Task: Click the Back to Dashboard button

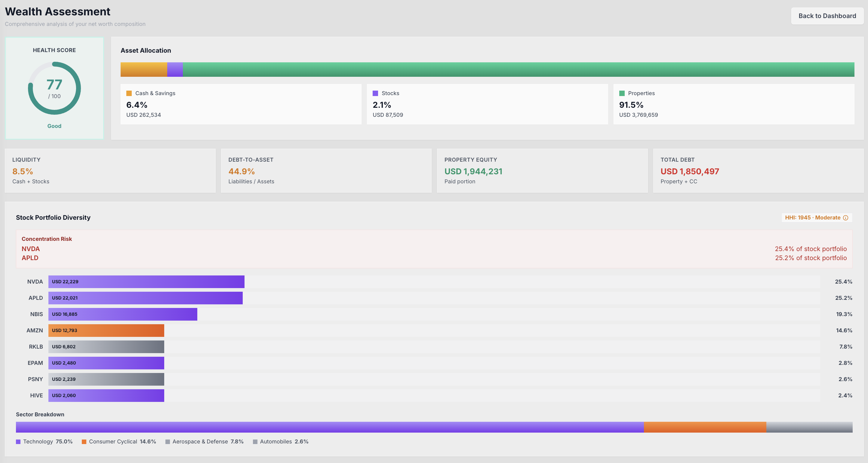Action: [827, 16]
